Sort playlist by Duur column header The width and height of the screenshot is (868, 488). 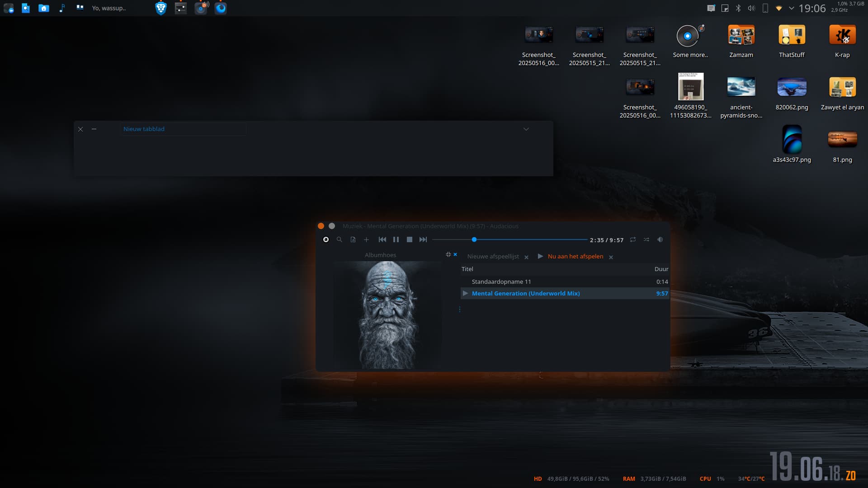pos(661,269)
